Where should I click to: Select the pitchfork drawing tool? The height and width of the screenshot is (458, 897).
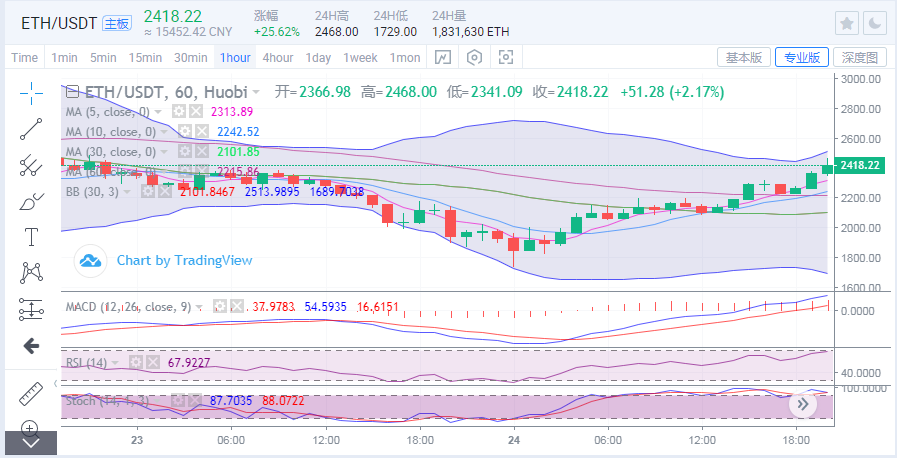(31, 165)
